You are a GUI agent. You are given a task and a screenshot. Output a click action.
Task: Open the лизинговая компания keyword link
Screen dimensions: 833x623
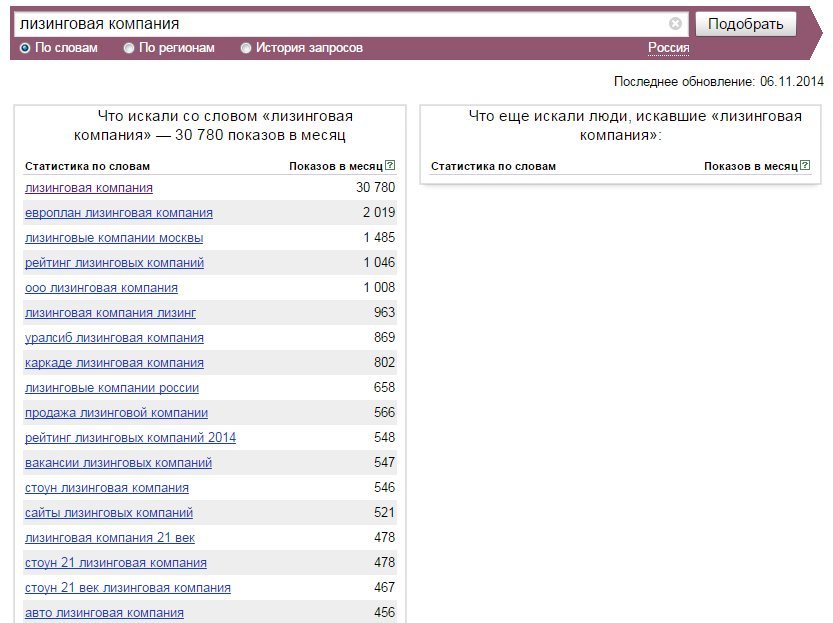point(89,187)
